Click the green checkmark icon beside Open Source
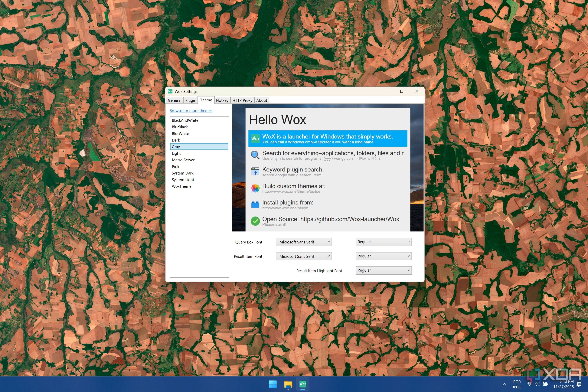588x392 pixels. click(x=255, y=221)
